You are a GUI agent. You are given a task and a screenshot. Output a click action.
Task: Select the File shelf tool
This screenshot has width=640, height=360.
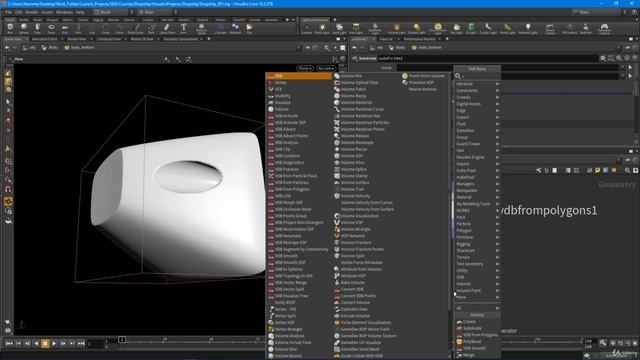[249, 29]
